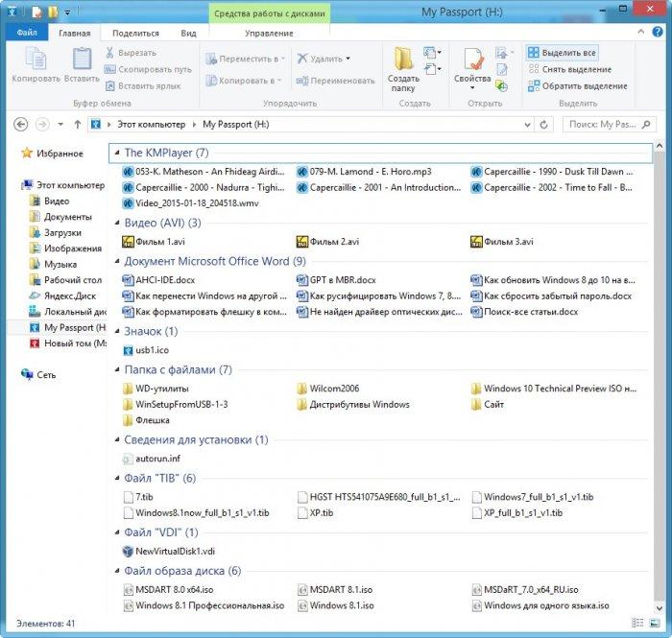Screen dimensions: 672x638
Task: Collapse the Папка с файлами (7) group
Action: tap(116, 369)
